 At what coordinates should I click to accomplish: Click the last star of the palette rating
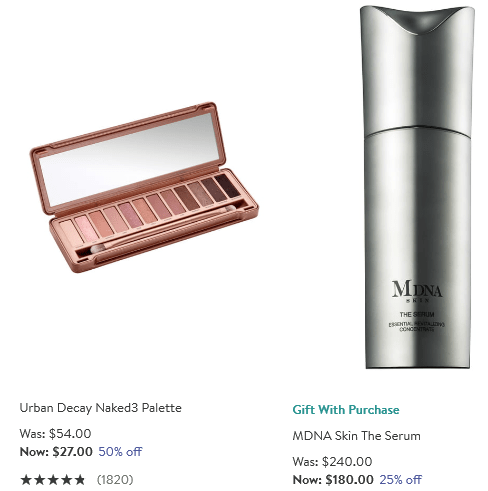[x=79, y=480]
